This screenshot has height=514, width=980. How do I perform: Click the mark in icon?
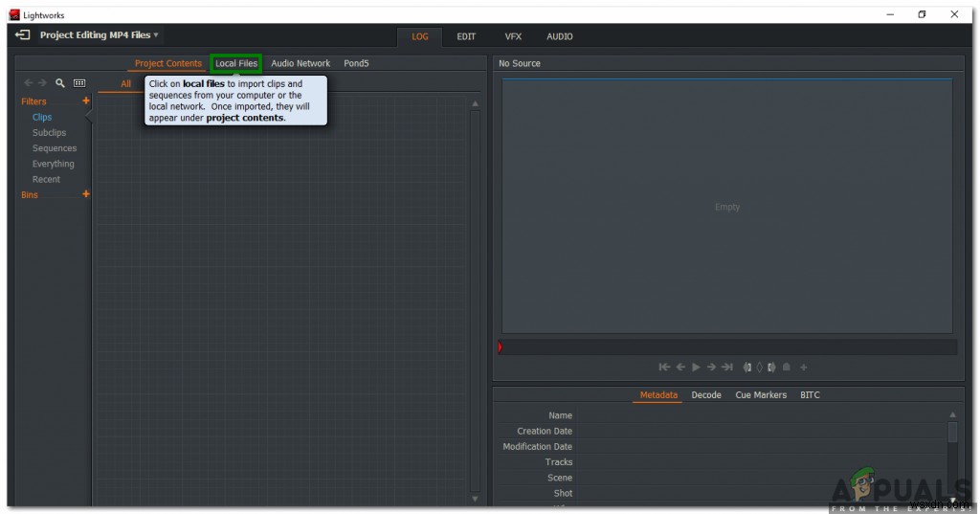pyautogui.click(x=747, y=367)
